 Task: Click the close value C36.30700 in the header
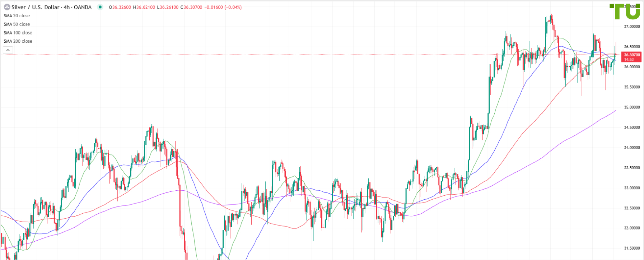pos(191,7)
